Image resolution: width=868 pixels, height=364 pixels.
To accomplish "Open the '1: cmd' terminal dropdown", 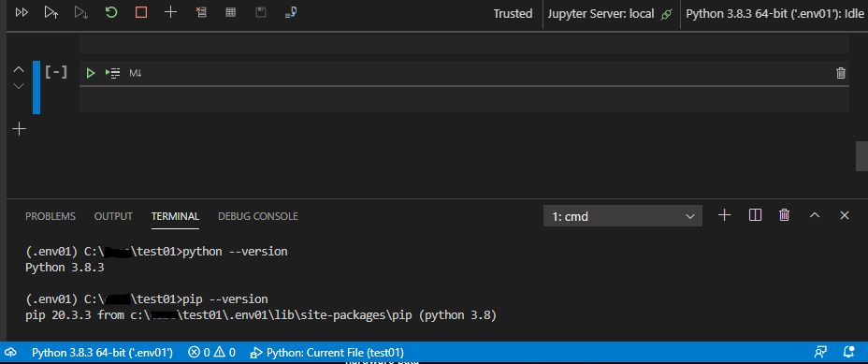I will (x=623, y=216).
